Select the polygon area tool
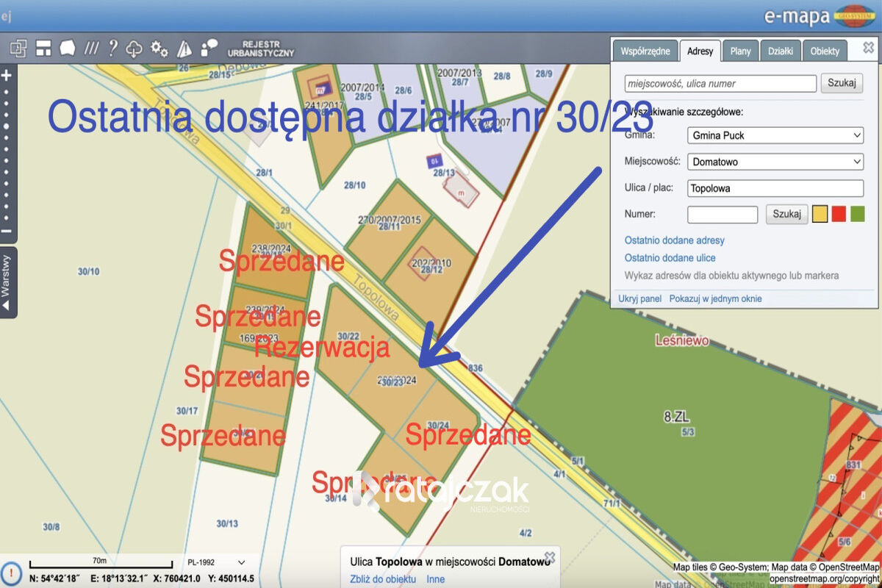The image size is (882, 588). pos(67,49)
